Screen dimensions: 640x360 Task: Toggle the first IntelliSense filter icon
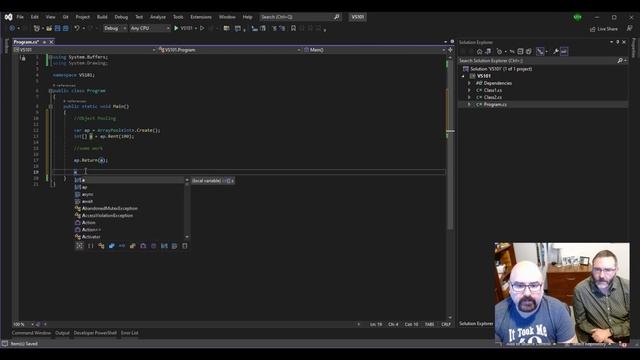click(80, 246)
